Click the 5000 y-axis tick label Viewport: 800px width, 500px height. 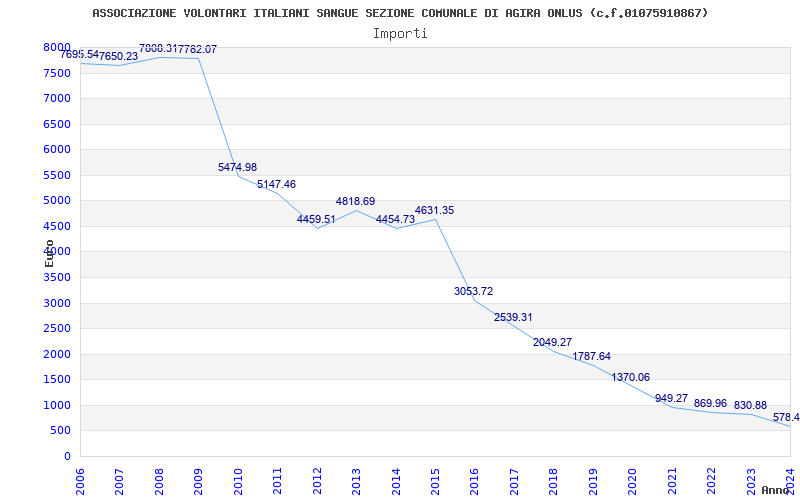[x=57, y=201]
